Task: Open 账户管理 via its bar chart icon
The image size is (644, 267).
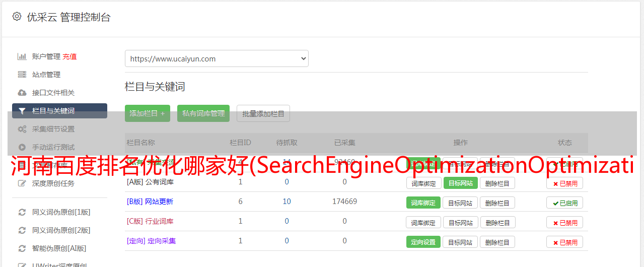Action: click(22, 56)
